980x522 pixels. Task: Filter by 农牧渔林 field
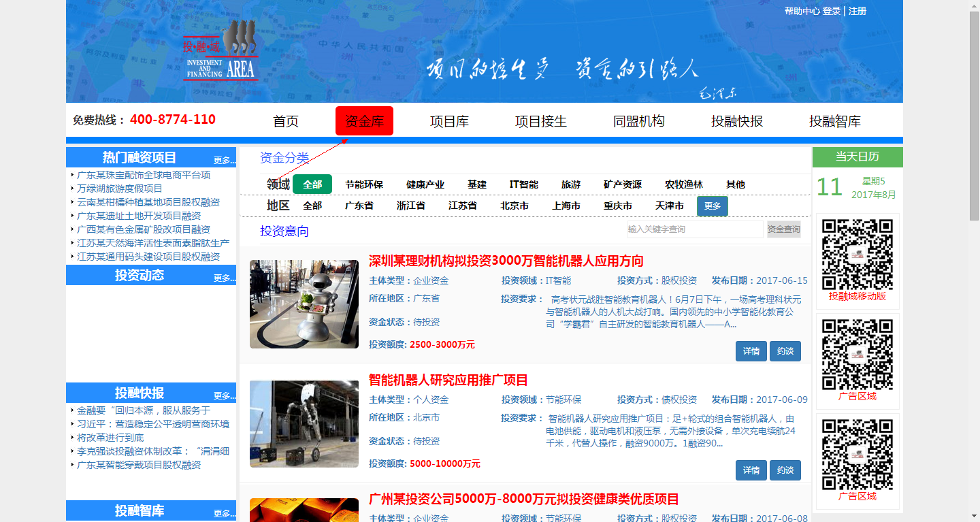684,184
